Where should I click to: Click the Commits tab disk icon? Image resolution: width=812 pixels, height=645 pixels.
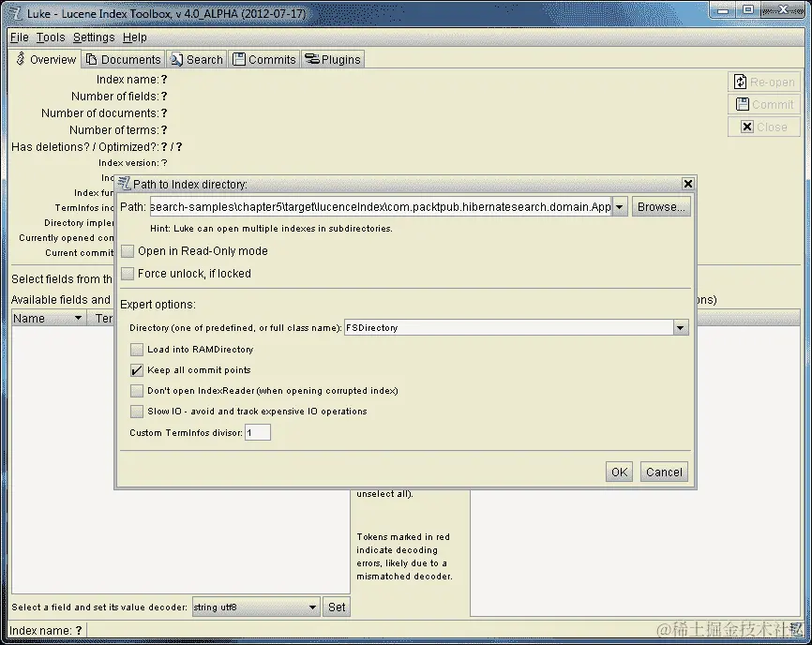click(239, 59)
